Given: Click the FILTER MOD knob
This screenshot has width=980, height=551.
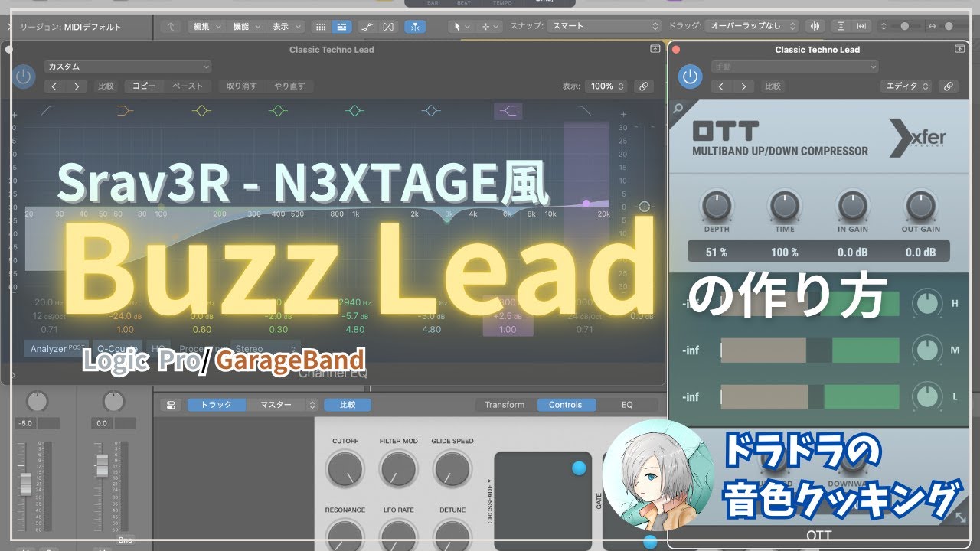Looking at the screenshot, I should 398,469.
